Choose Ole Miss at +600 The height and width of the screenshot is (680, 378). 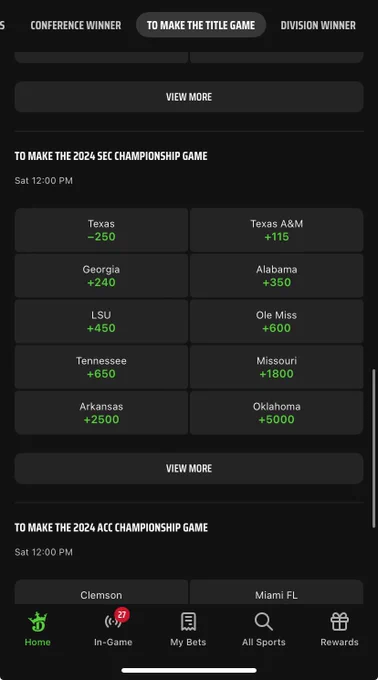click(x=277, y=322)
